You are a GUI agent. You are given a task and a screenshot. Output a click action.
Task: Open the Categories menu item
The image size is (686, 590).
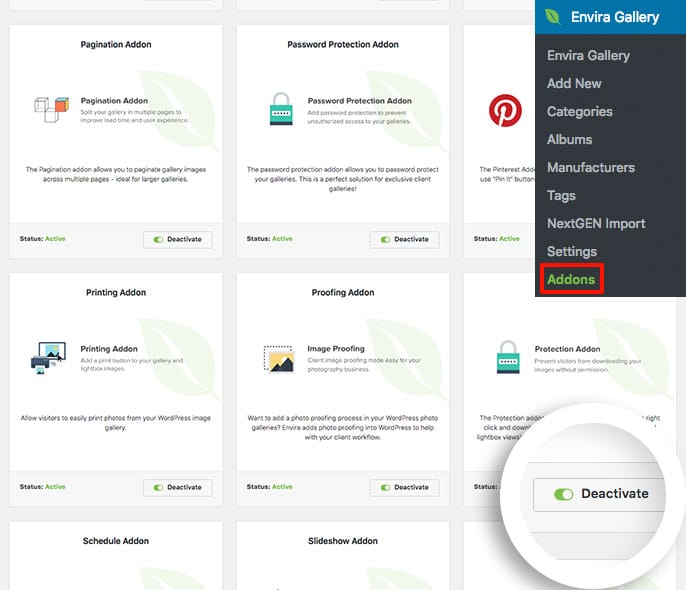tap(579, 112)
